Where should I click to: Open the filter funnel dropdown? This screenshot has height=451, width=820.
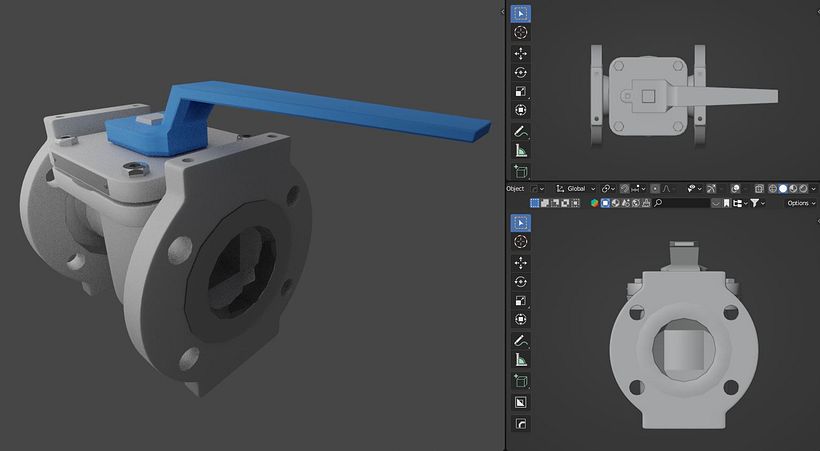click(758, 203)
